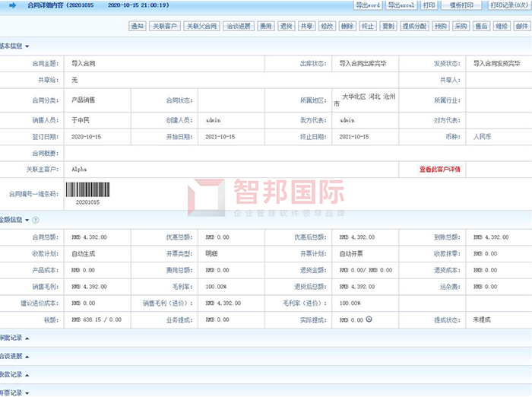Open 模板打印 template printing

(x=461, y=5)
